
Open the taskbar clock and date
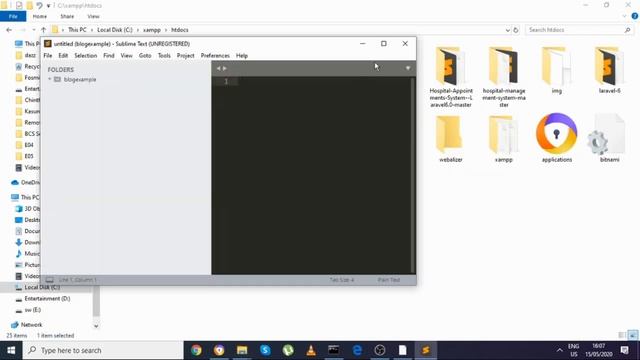point(598,350)
